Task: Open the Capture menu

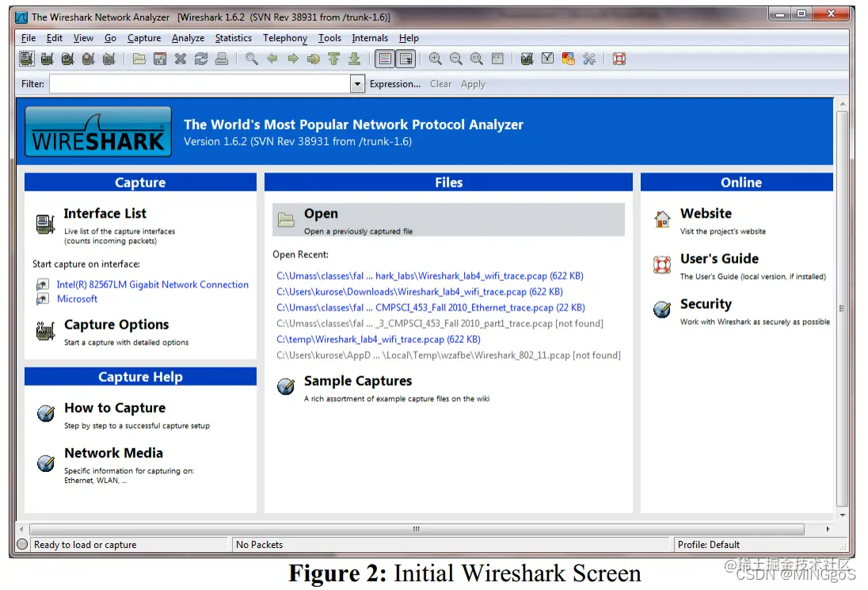Action: point(144,38)
